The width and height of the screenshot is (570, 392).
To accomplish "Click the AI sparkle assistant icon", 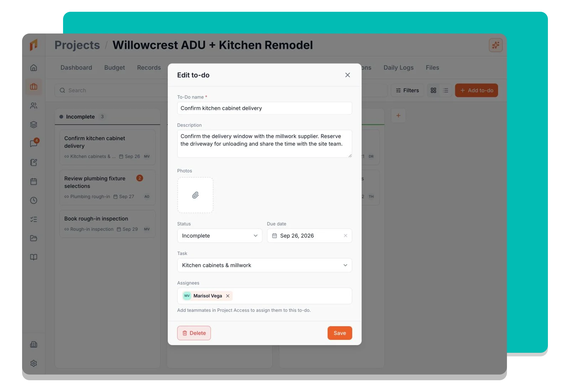I will pyautogui.click(x=496, y=45).
